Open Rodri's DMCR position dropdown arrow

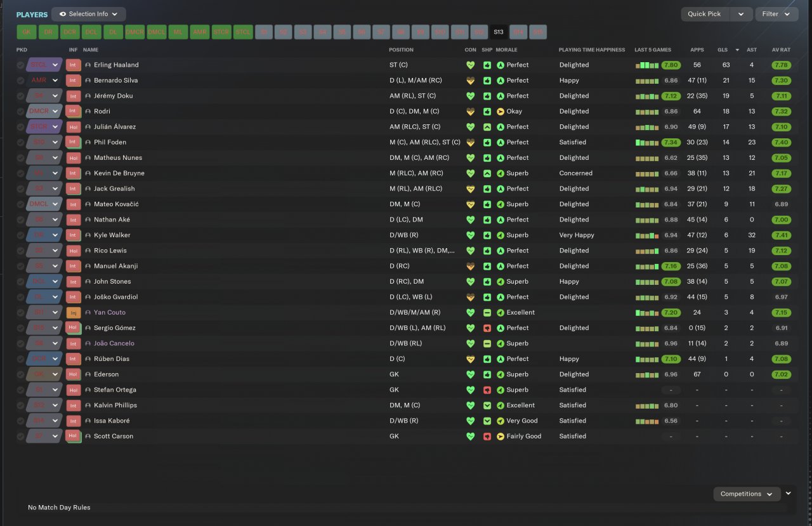pos(55,112)
